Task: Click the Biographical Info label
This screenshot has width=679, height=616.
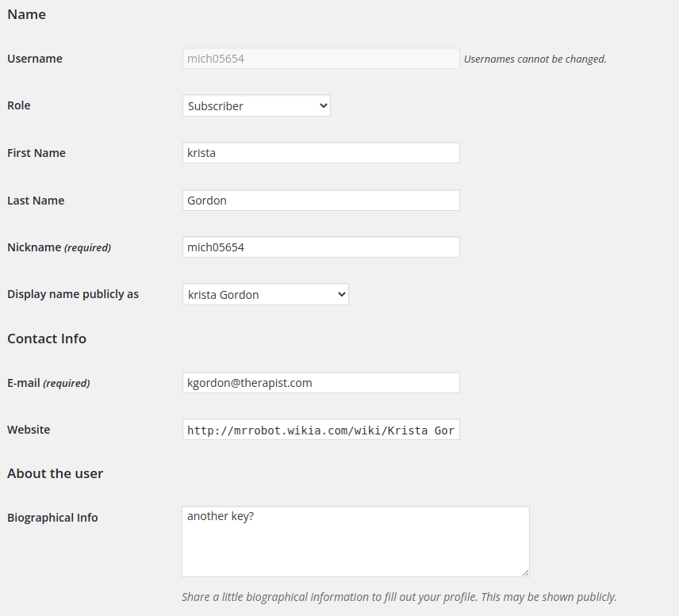Action: (x=52, y=518)
